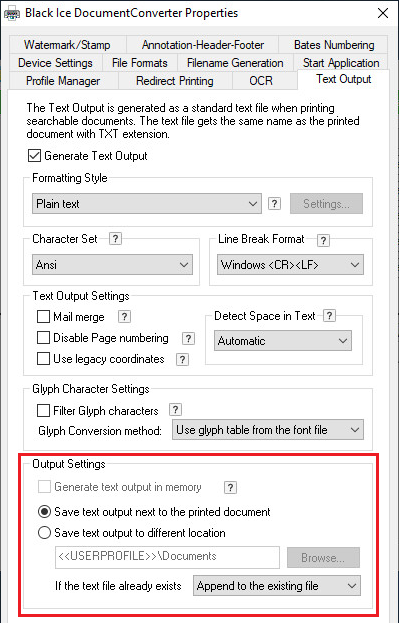Open the help icon beside Mail merge
399x623 pixels.
[124, 317]
